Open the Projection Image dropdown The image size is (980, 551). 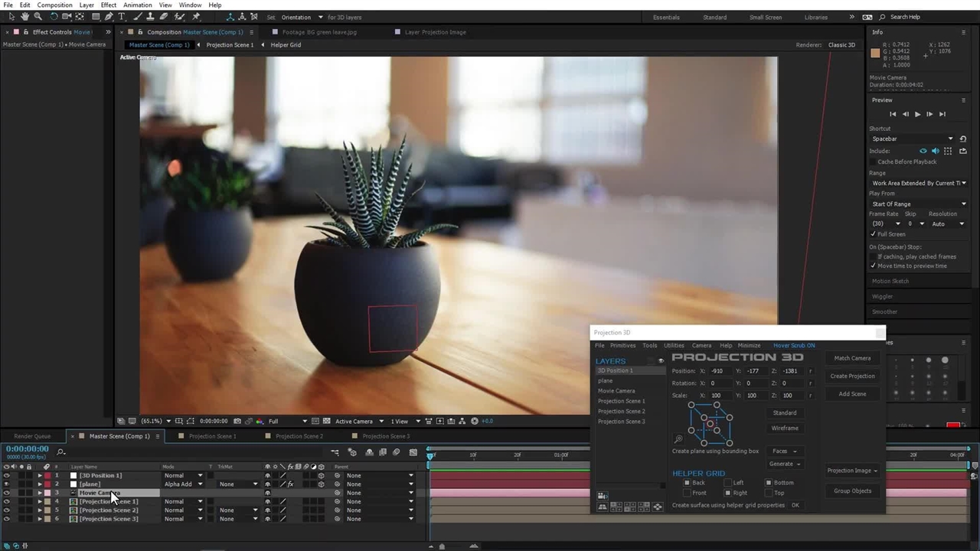click(x=852, y=471)
